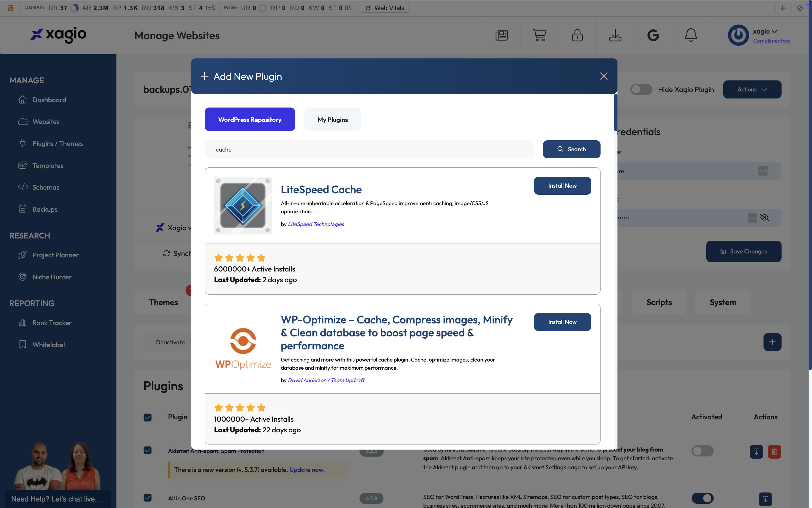The height and width of the screenshot is (508, 812).
Task: Toggle Akismet activated switch
Action: [702, 451]
